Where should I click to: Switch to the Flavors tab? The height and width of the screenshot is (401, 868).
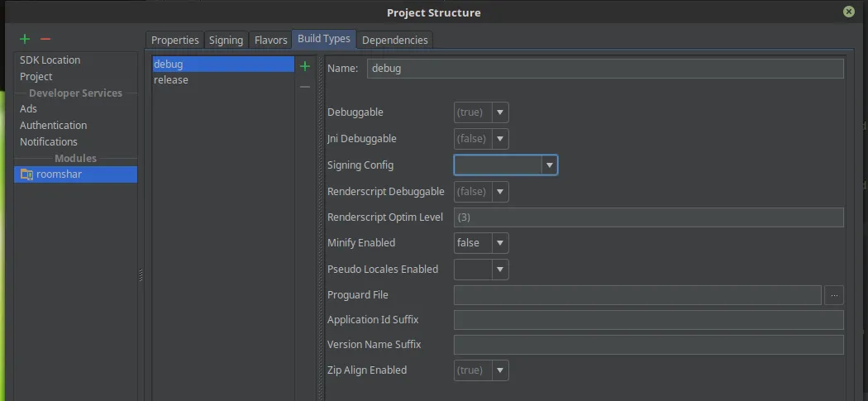pyautogui.click(x=270, y=40)
